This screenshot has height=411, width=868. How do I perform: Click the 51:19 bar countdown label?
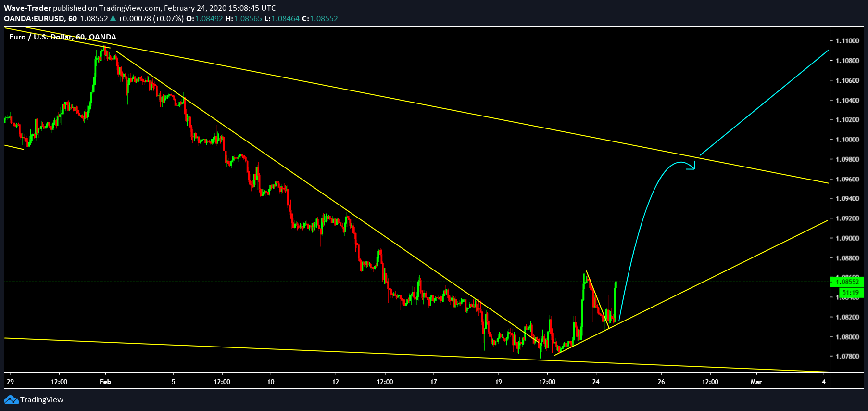pyautogui.click(x=851, y=293)
